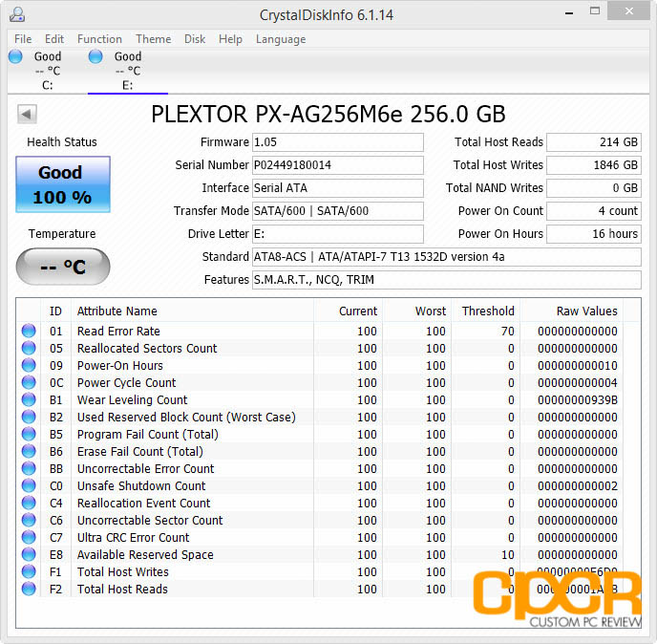
Task: Click the status icon for Wear Leveling Count
Action: 29,399
